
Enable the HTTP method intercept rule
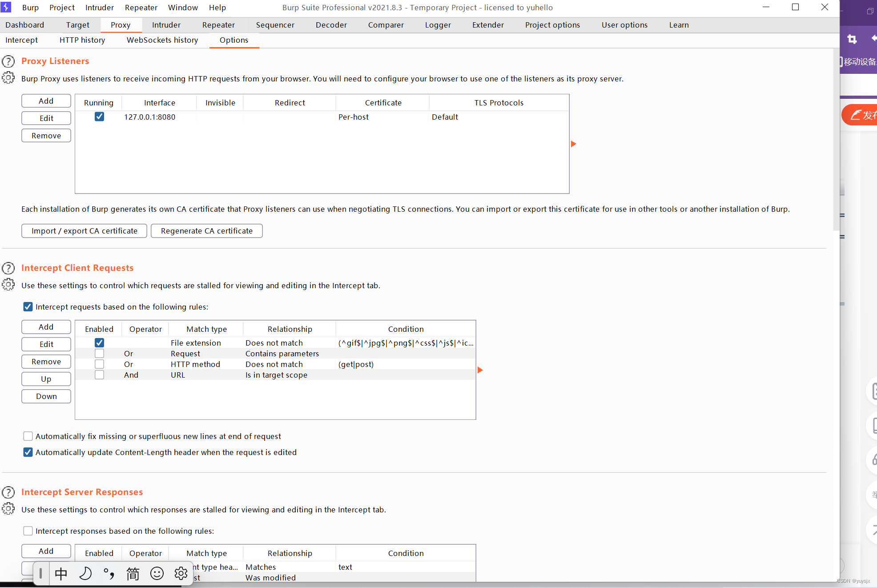point(99,364)
